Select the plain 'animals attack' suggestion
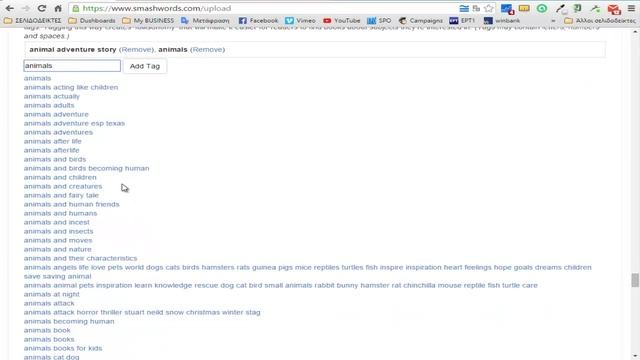This screenshot has height=360, width=640. pos(49,302)
